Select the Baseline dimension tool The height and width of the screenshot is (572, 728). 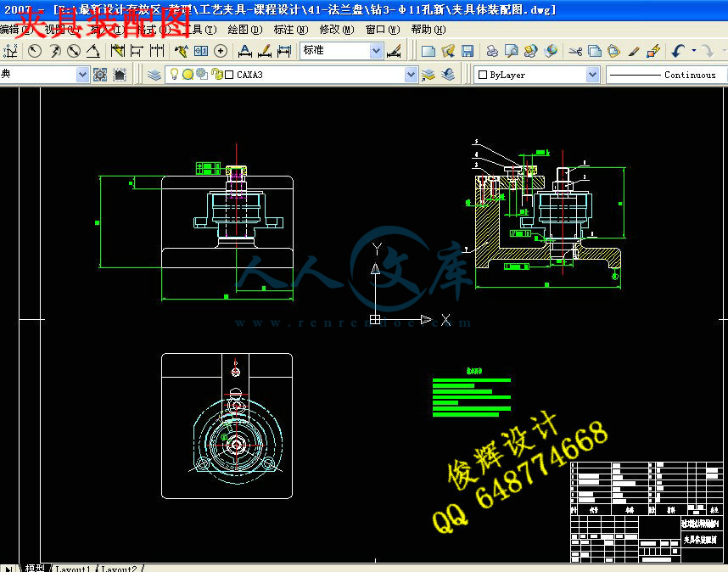click(137, 51)
